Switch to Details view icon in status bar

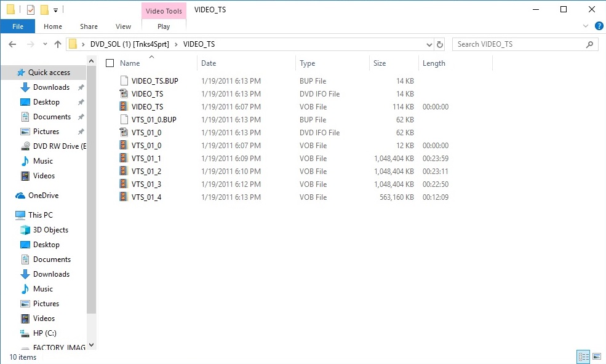(583, 356)
